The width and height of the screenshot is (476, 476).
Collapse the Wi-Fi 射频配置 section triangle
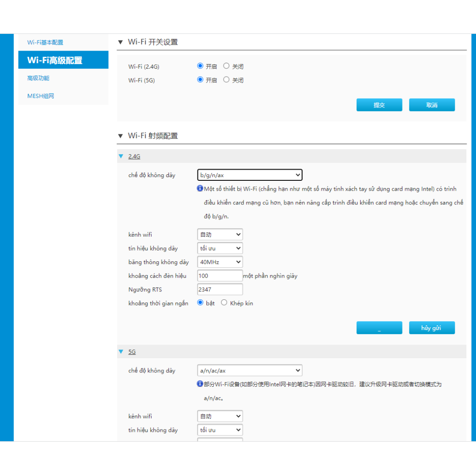pos(120,136)
